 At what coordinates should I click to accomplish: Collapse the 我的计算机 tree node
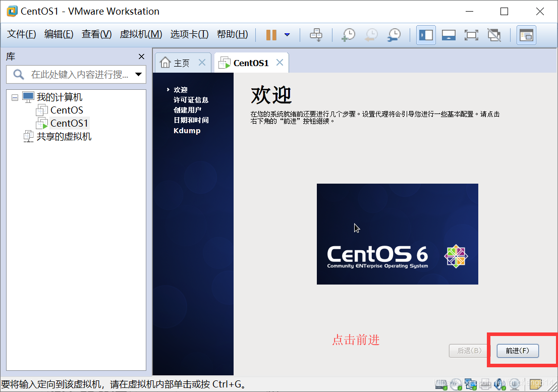point(15,97)
